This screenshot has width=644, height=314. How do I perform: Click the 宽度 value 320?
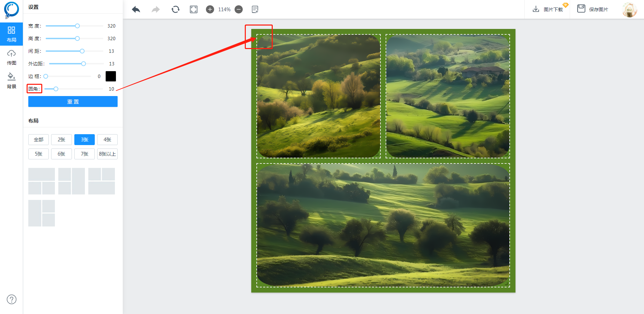coord(111,26)
